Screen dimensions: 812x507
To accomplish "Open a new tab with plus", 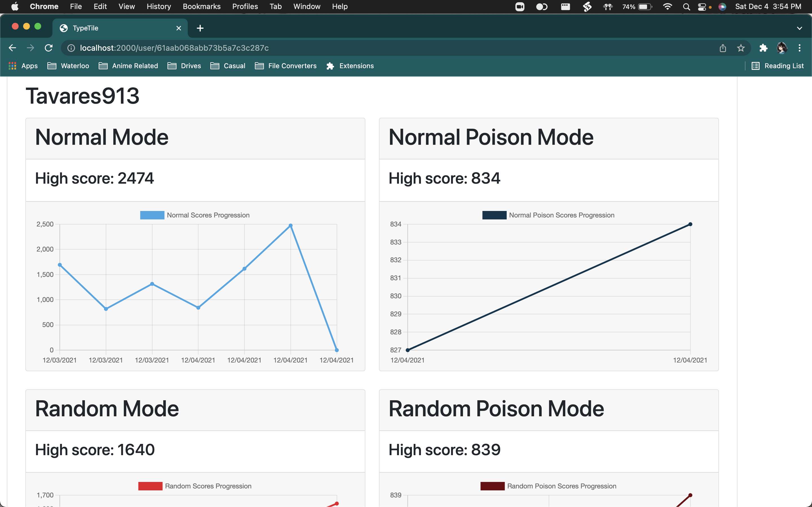I will [x=200, y=28].
